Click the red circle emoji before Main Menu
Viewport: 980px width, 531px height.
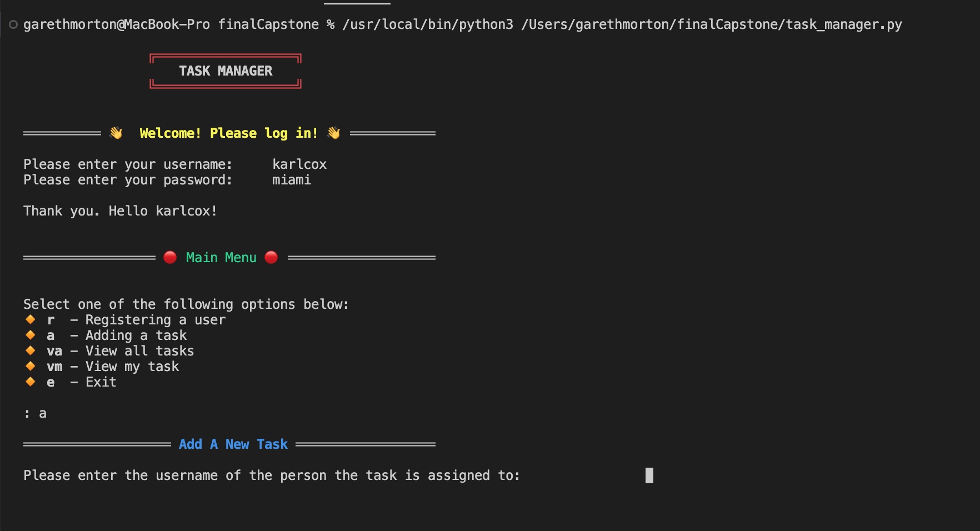tap(170, 257)
